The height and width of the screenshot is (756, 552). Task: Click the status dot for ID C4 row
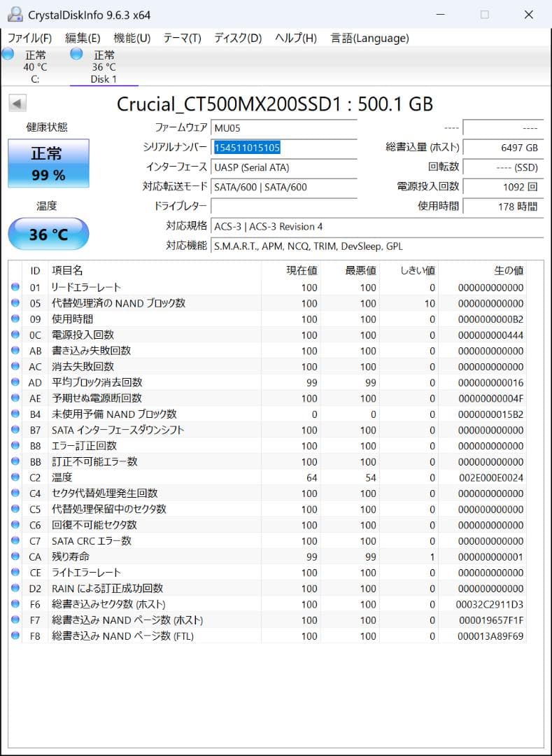[x=15, y=493]
